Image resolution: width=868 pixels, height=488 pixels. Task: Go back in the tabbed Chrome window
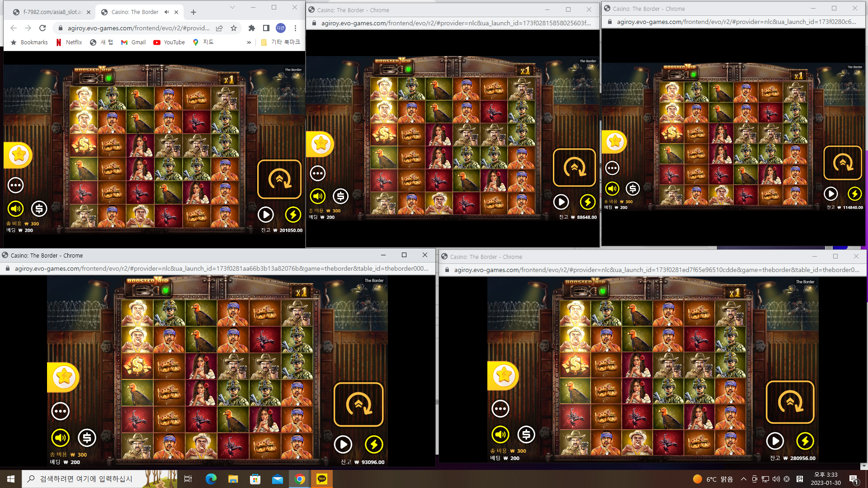(14, 28)
